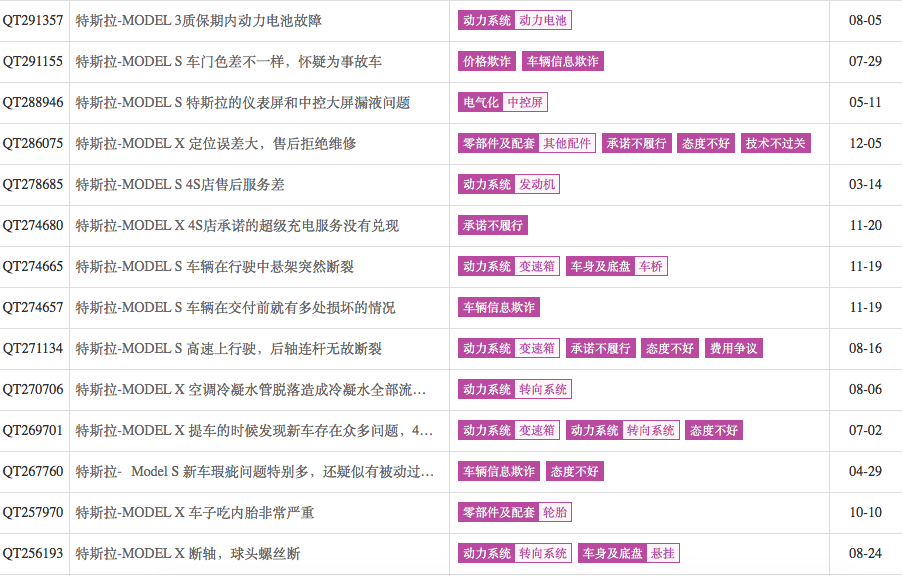Select the 电气化 tag
The width and height of the screenshot is (902, 576).
pos(480,102)
